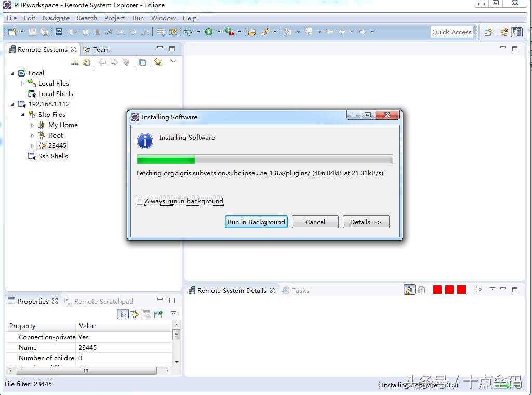The image size is (532, 395).
Task: Click the New wizard toolbar icon
Action: [12, 32]
